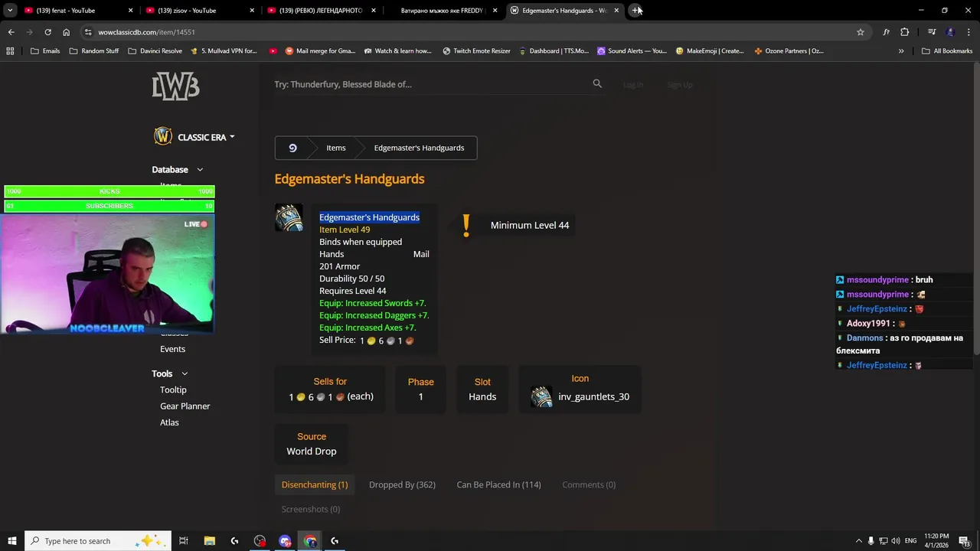Show hidden system tray icons

pyautogui.click(x=858, y=541)
